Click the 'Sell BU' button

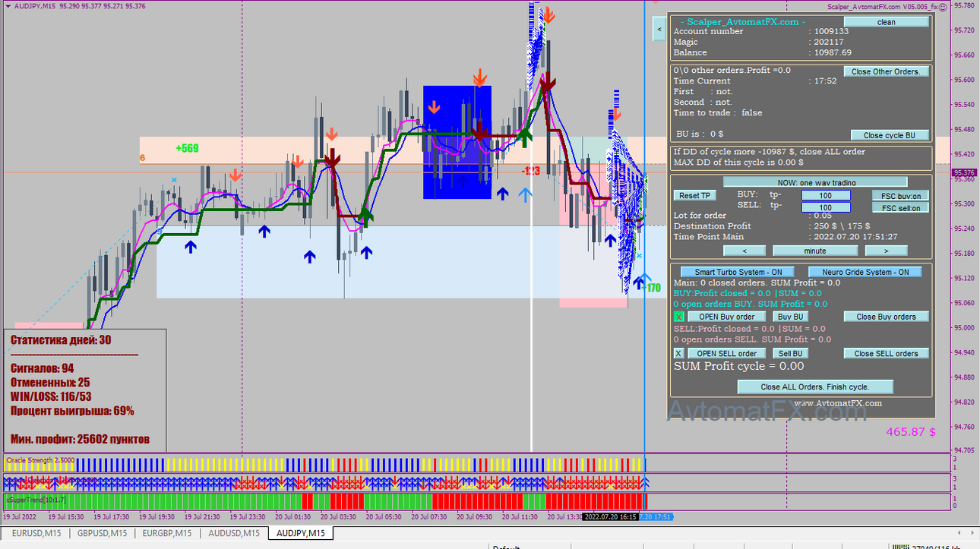pos(790,353)
